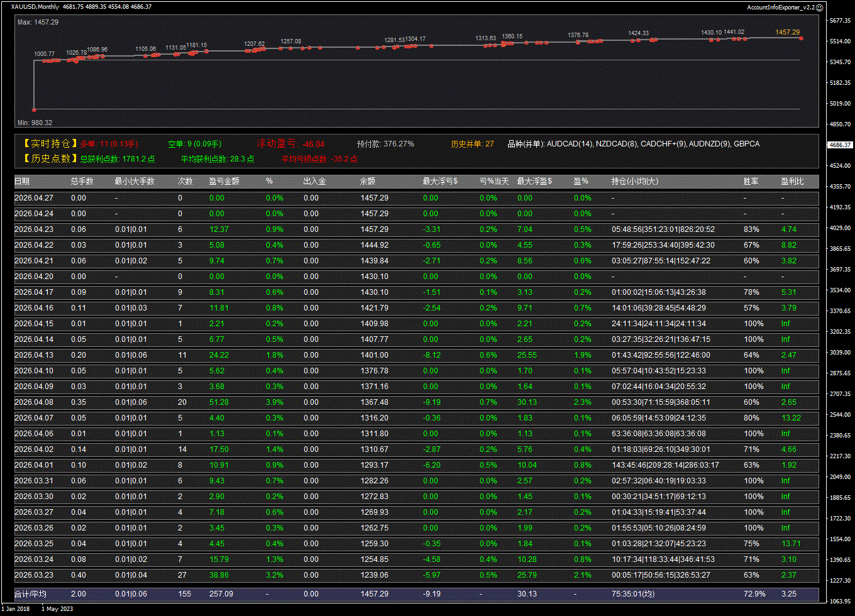Click the 日期 column header

22,181
